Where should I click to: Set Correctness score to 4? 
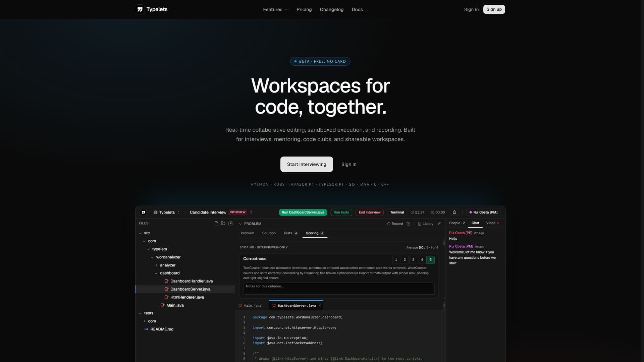tap(422, 260)
